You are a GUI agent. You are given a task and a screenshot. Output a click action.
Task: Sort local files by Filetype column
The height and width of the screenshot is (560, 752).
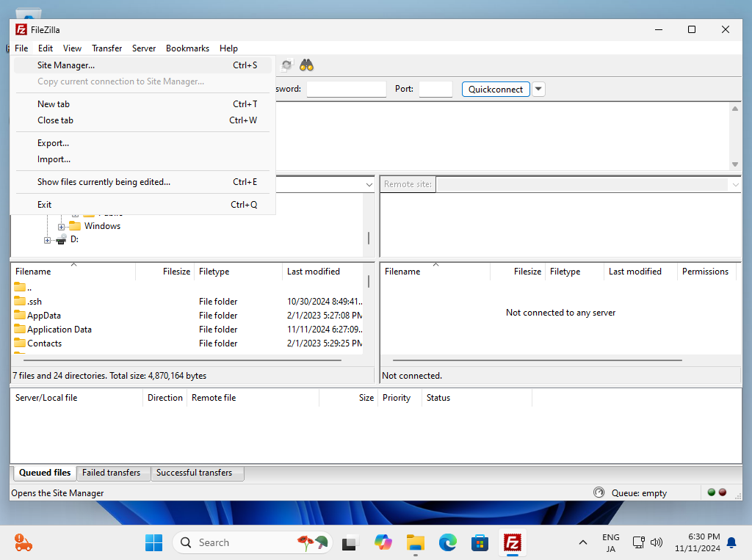click(x=239, y=272)
